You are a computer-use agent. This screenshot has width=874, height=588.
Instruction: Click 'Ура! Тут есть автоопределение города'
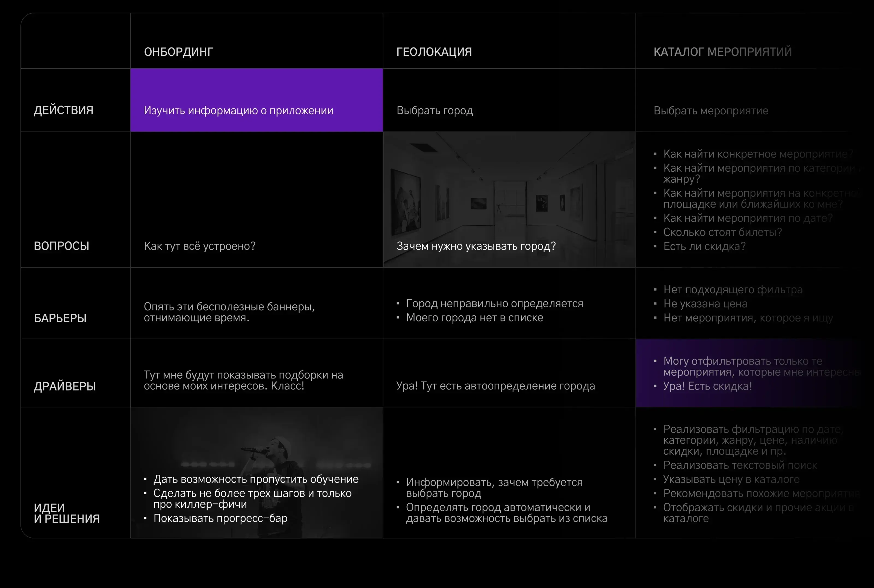[495, 386]
